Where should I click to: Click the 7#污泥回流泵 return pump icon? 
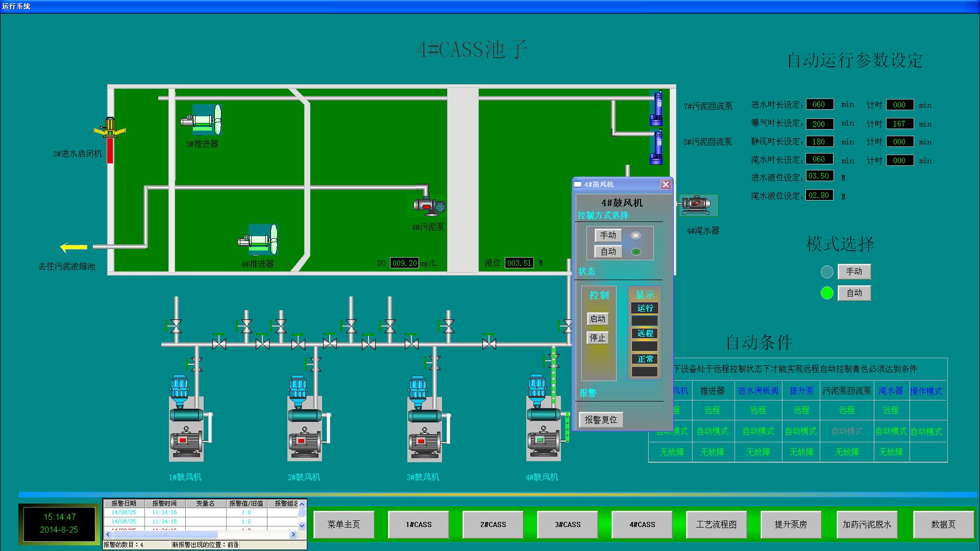coord(656,108)
